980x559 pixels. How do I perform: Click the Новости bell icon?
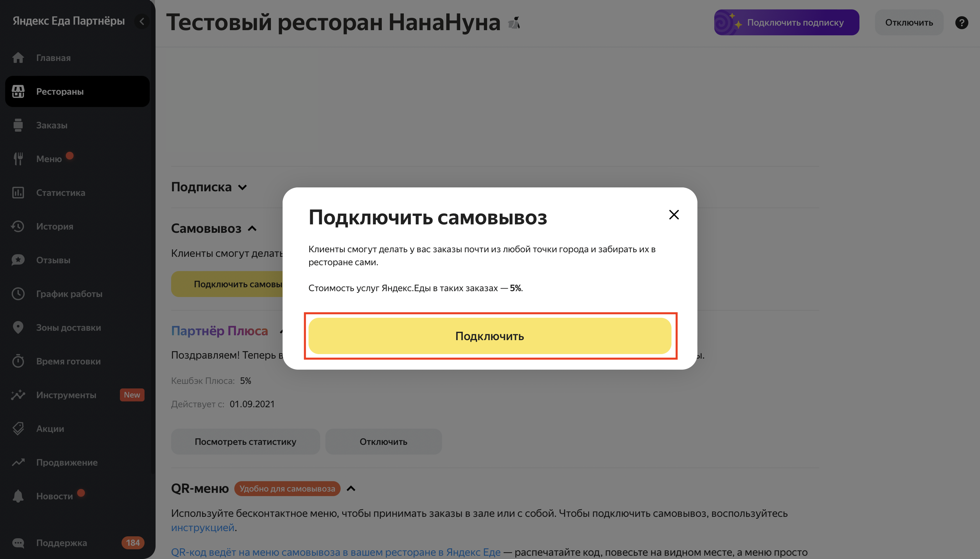tap(18, 496)
